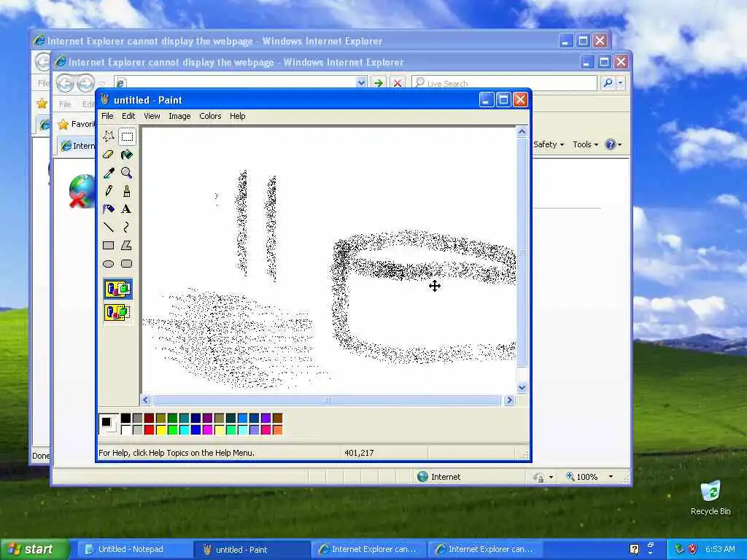Choose the Brush tool in Paint
Image resolution: width=747 pixels, height=560 pixels.
(x=127, y=191)
